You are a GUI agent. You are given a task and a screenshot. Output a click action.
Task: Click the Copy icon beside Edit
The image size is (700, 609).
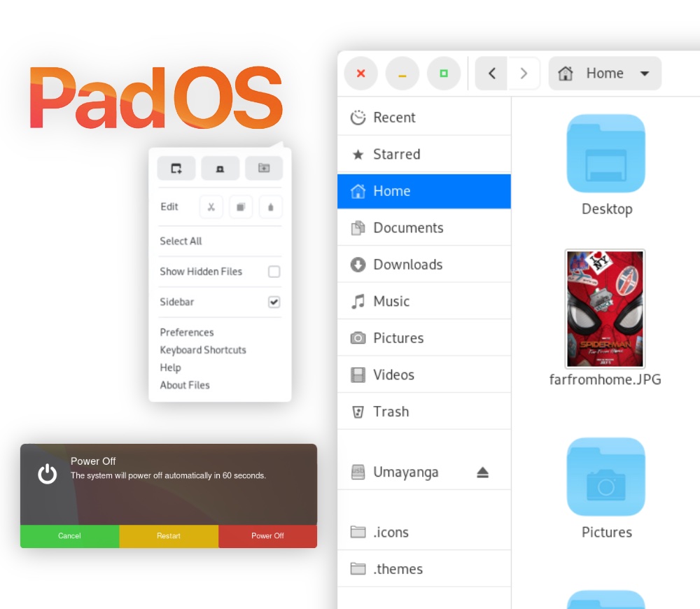(x=241, y=206)
